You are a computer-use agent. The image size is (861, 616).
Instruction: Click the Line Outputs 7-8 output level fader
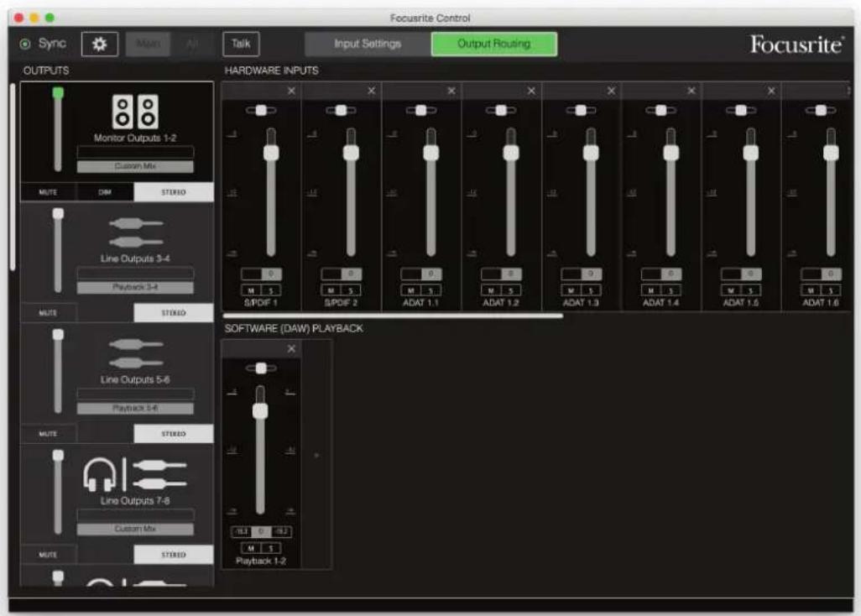point(58,455)
